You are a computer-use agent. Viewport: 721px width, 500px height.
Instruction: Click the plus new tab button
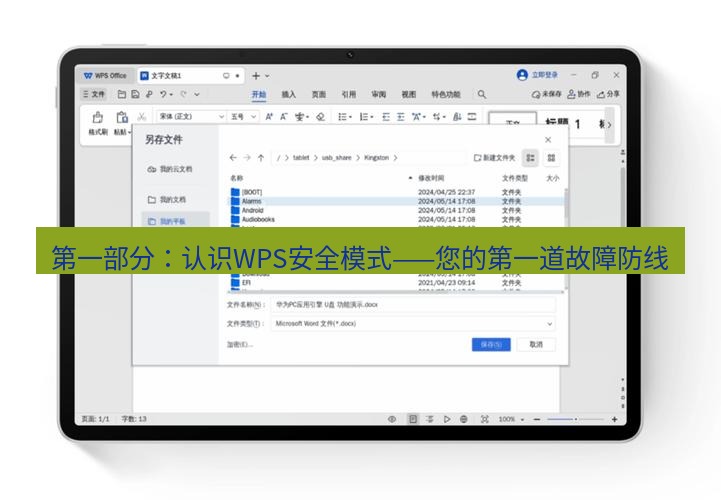(x=256, y=75)
